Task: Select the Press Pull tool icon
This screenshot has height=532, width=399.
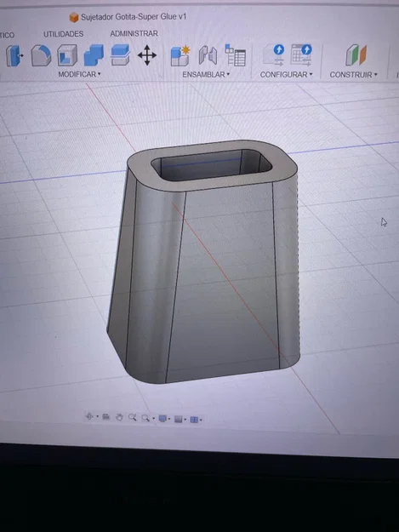Action: point(14,55)
